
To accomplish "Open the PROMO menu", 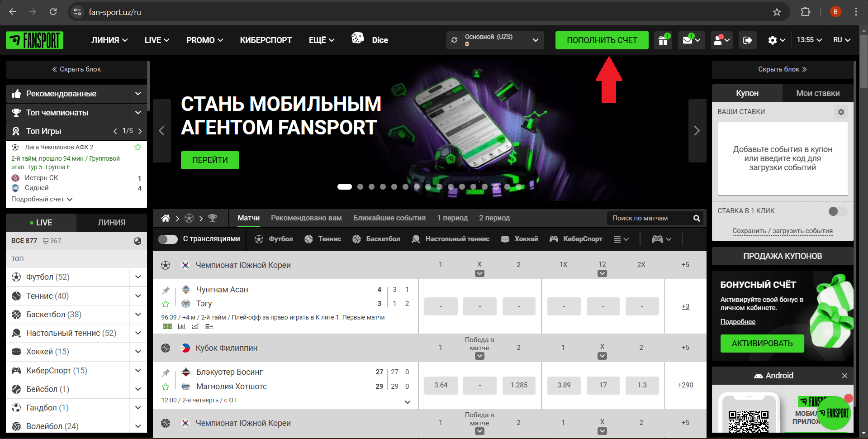I will [205, 40].
